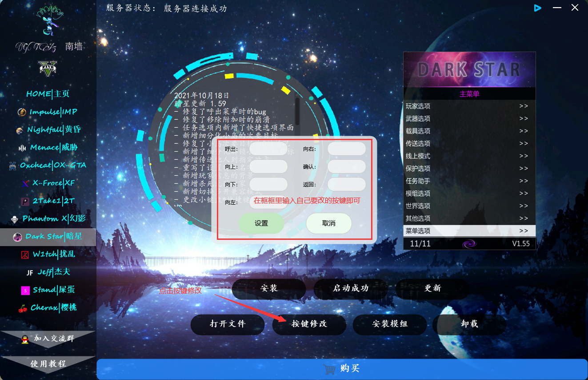The height and width of the screenshot is (380, 588).
Task: Click the V1.55 version text
Action: point(521,244)
